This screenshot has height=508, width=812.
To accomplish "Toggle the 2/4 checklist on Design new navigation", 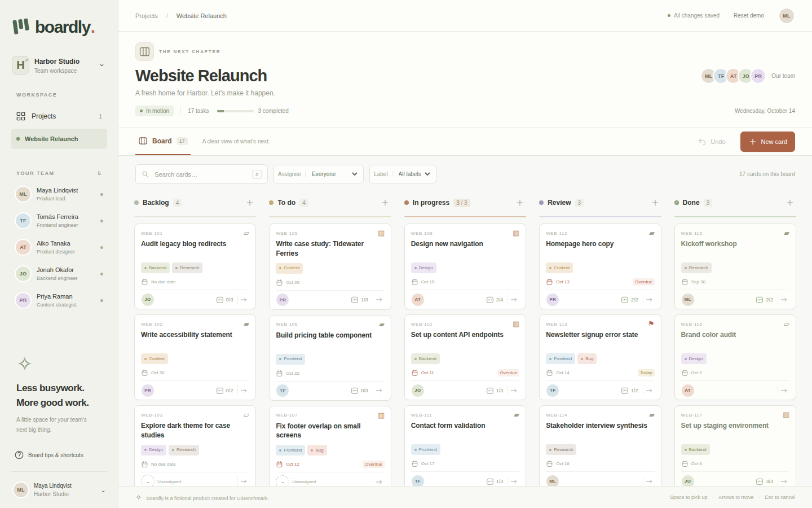I will click(495, 300).
